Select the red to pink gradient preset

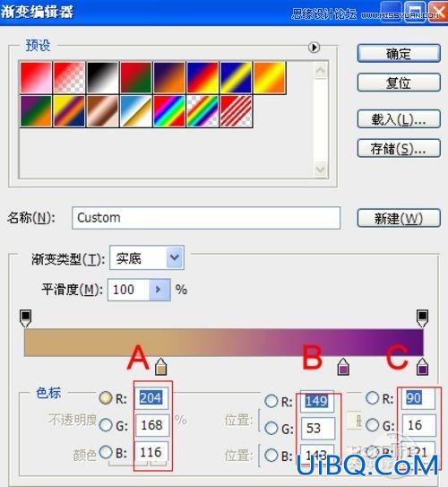pyautogui.click(x=36, y=78)
